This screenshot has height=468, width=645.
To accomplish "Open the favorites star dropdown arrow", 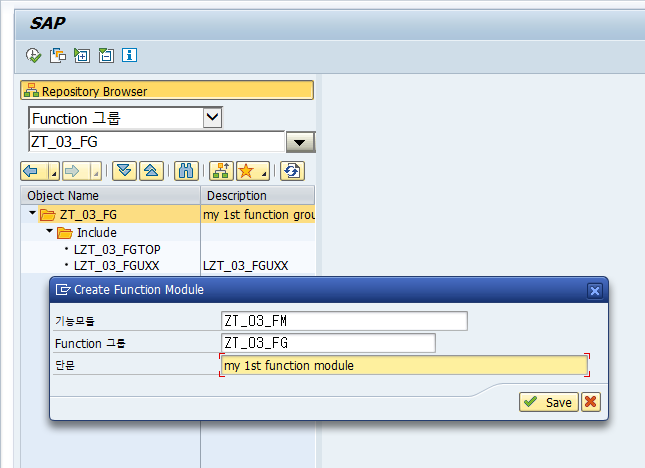I will tap(264, 171).
